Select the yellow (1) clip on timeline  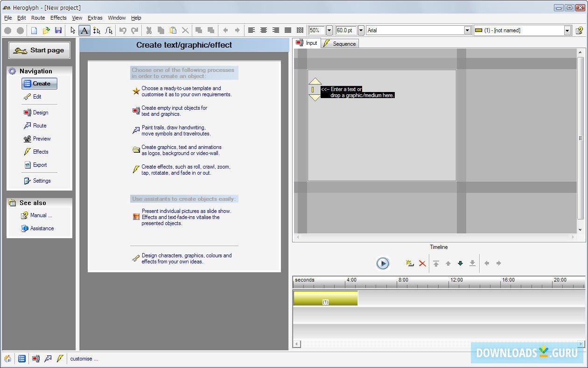(x=325, y=298)
